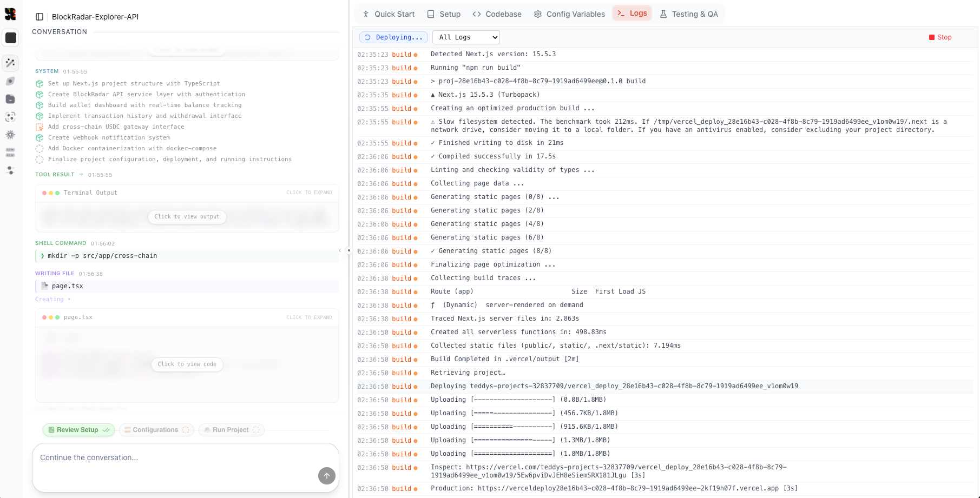
Task: Click the arrow next to TOOL RESULT
Action: tap(81, 175)
